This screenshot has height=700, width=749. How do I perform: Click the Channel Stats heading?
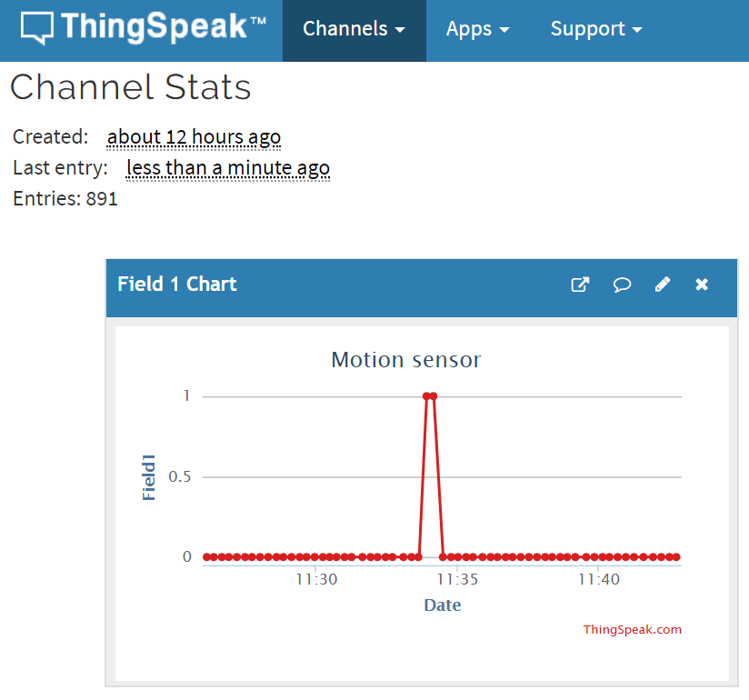(130, 87)
